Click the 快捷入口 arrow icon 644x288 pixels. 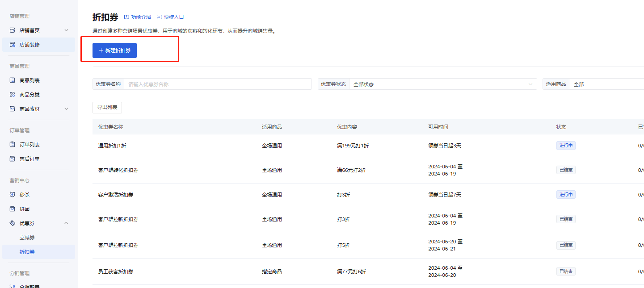tap(160, 17)
